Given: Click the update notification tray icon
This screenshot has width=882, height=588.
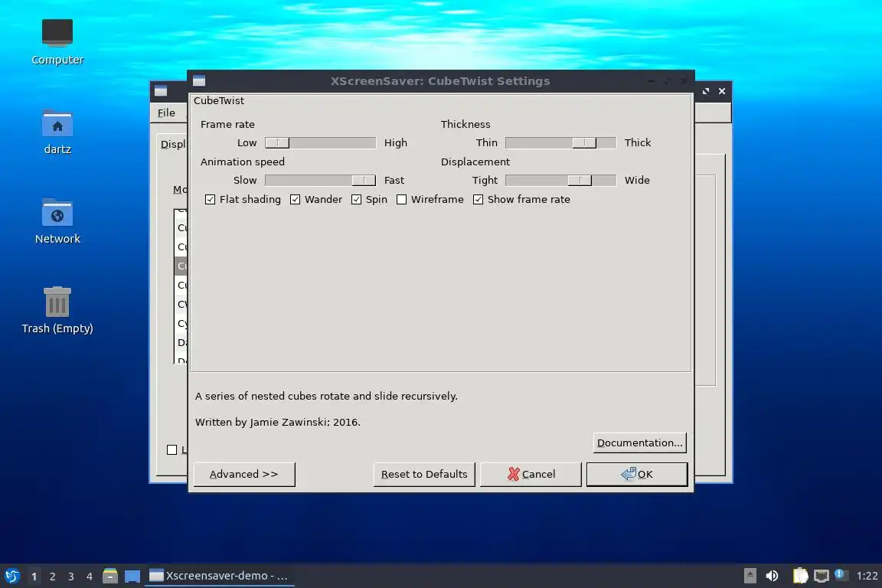Looking at the screenshot, I should (x=839, y=574).
